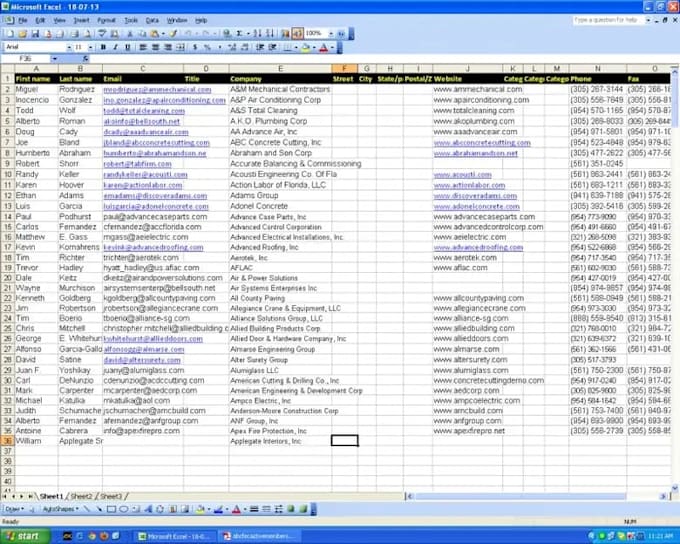The image size is (680, 544).
Task: Click the Insert Function fx button
Action: (x=86, y=59)
